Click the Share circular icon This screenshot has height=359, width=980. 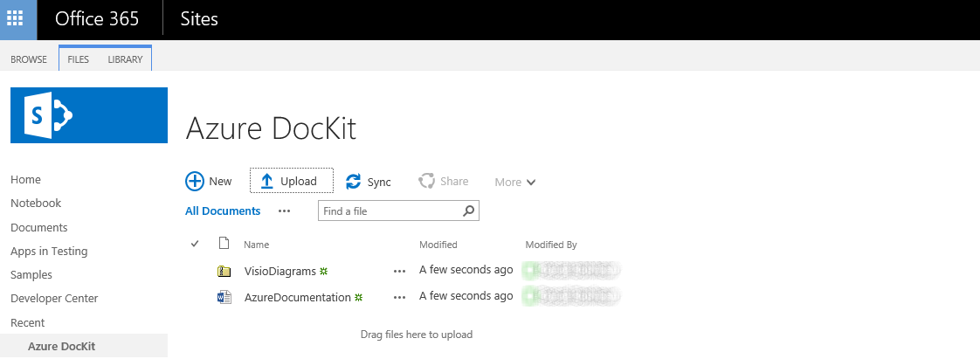(x=426, y=182)
